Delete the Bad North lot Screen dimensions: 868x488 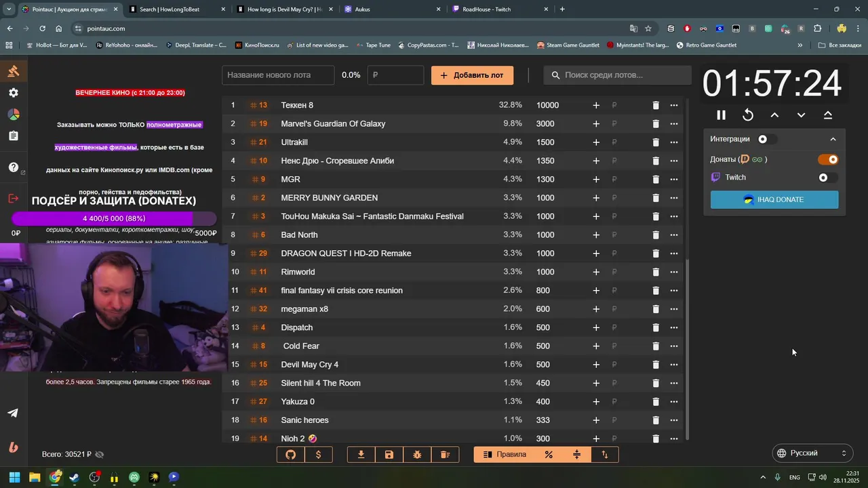pos(656,235)
